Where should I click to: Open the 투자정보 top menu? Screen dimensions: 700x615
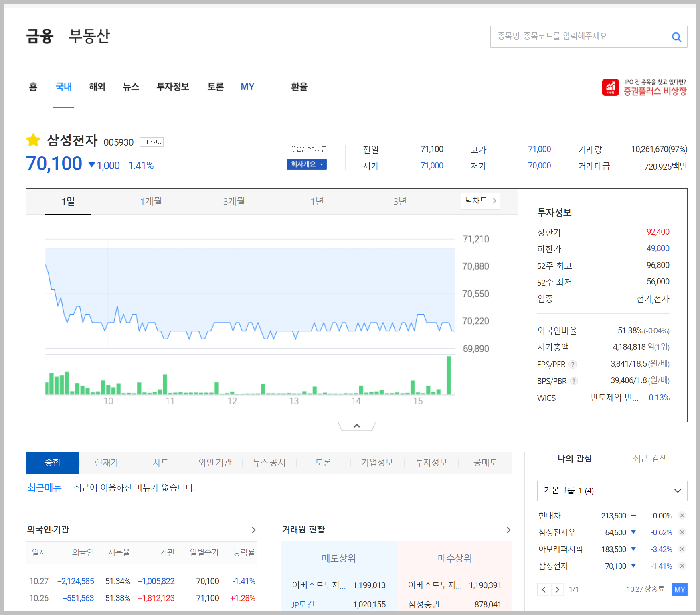coord(173,87)
